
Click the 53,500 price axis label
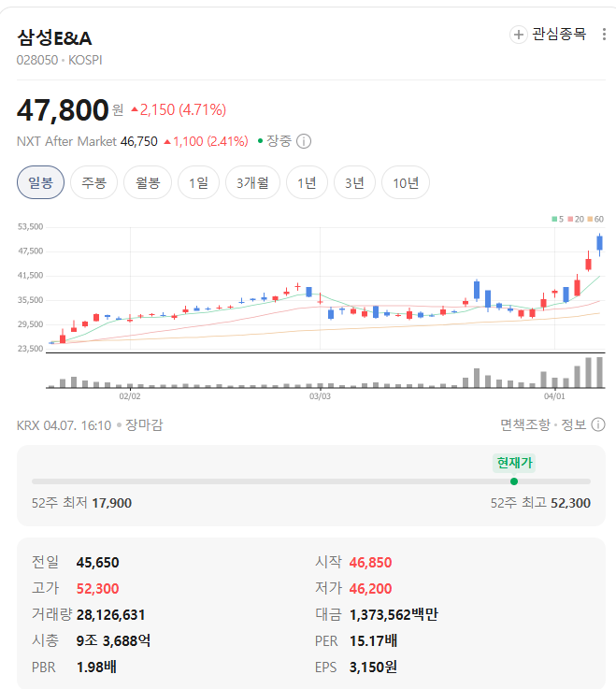point(30,227)
